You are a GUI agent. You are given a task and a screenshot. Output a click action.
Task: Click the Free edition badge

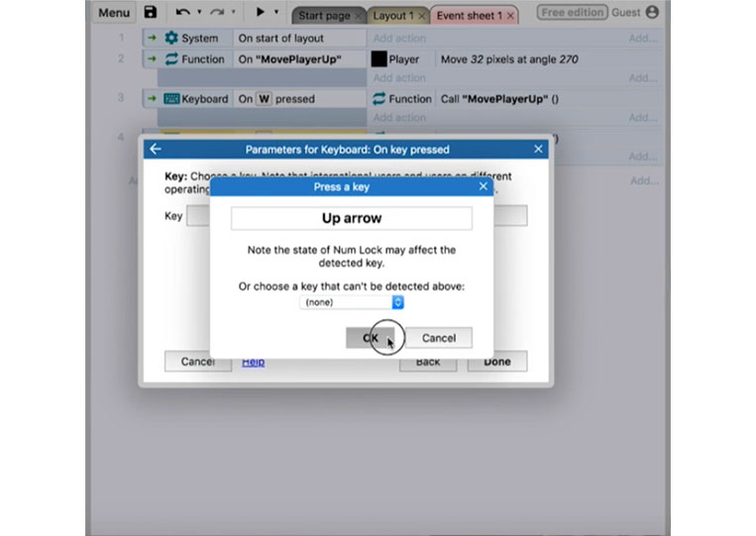[572, 13]
